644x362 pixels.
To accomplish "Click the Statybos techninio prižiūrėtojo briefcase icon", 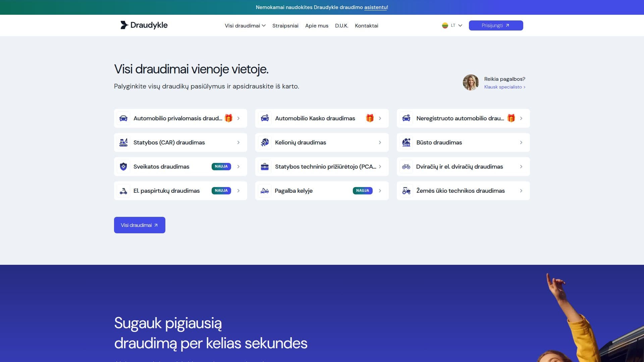I will (x=265, y=167).
